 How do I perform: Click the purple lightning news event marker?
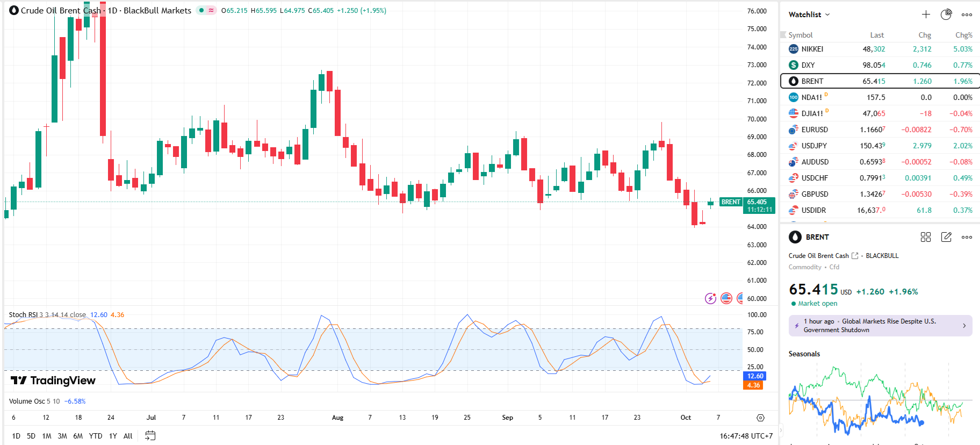coord(710,298)
